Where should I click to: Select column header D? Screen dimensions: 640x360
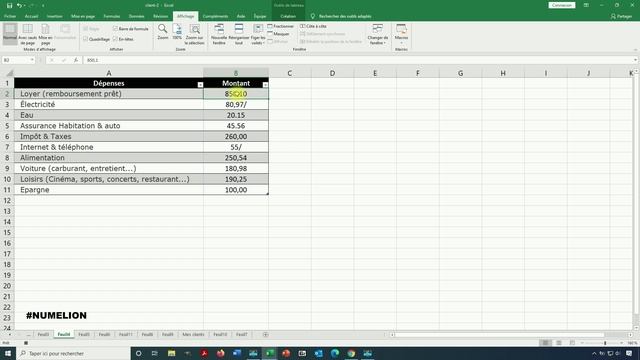coord(332,73)
